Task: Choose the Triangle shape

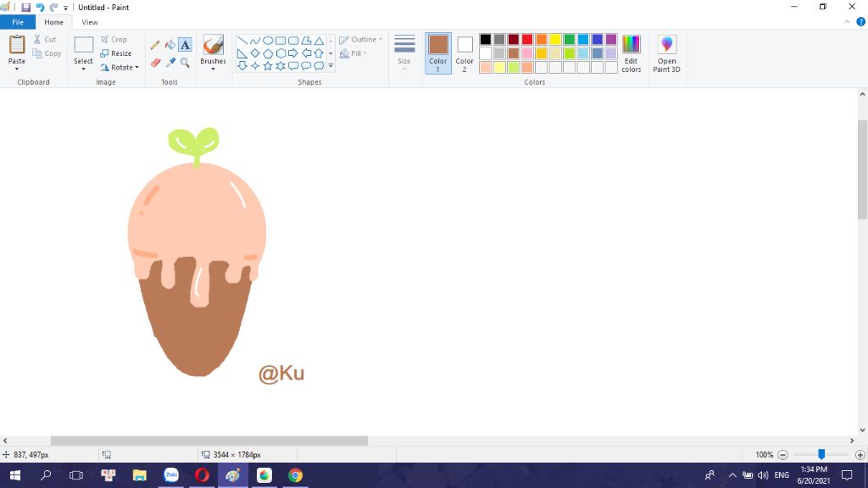Action: (319, 41)
